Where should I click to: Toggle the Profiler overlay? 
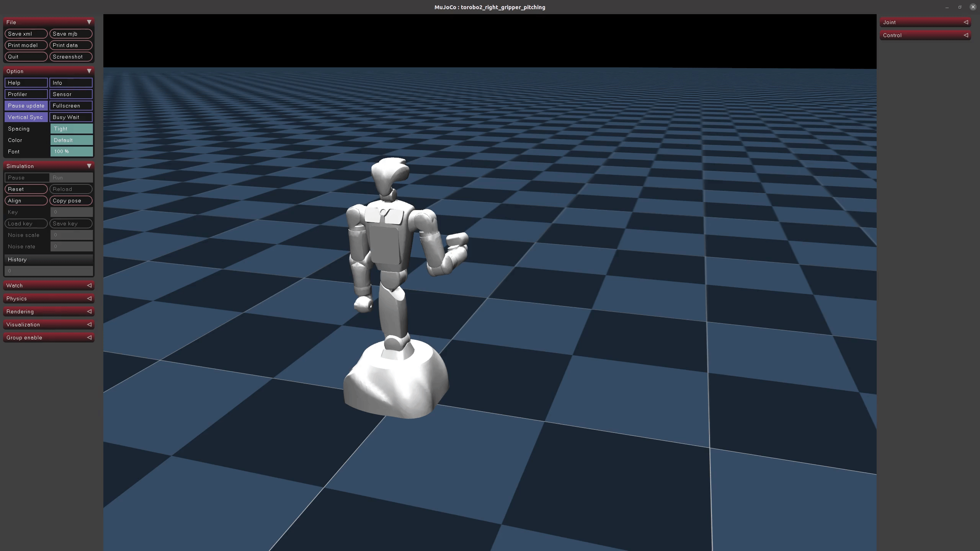pos(26,94)
